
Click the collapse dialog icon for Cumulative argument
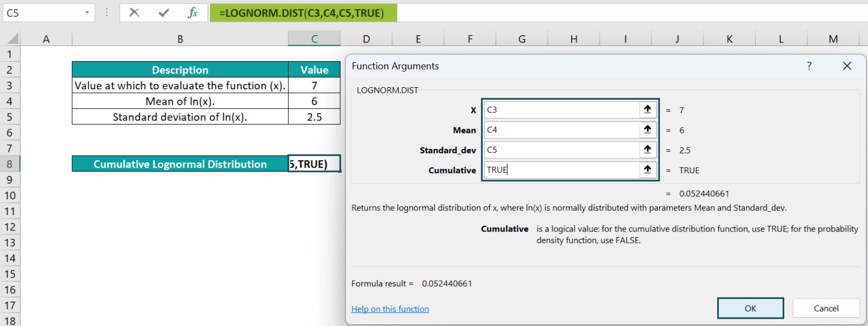[648, 170]
